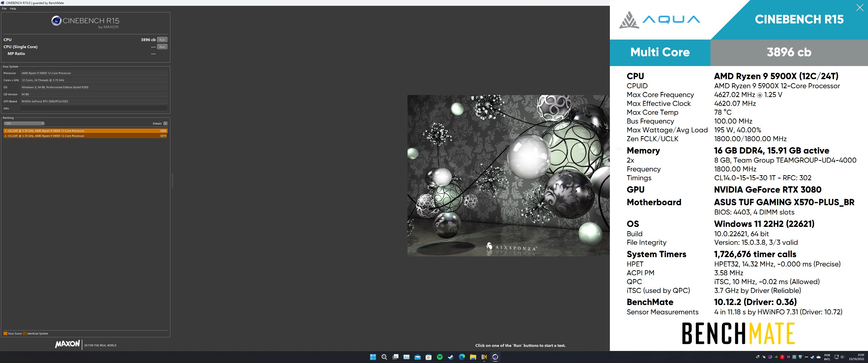This screenshot has width=868, height=363.
Task: Click the '12 Cores, 24 Threads @ 3.70 GHz' field
Action: [x=94, y=80]
